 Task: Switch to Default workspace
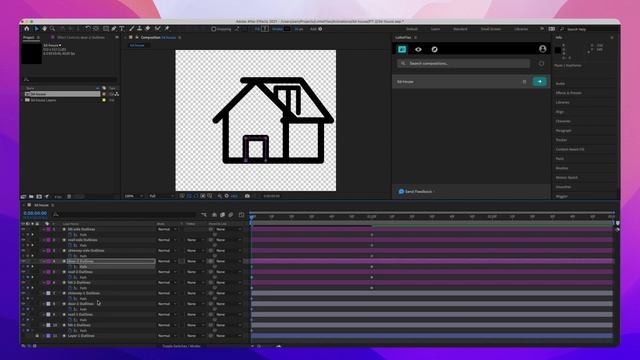411,29
